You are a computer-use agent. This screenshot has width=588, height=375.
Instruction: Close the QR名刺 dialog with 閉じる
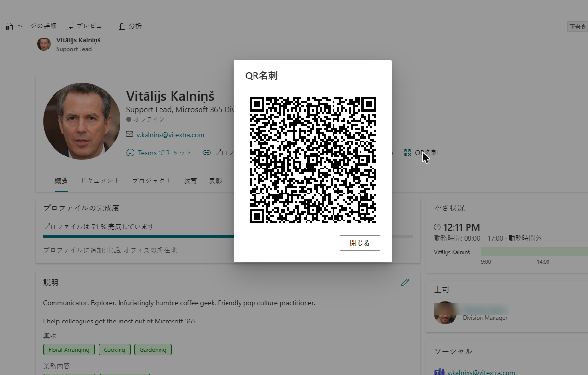click(360, 243)
